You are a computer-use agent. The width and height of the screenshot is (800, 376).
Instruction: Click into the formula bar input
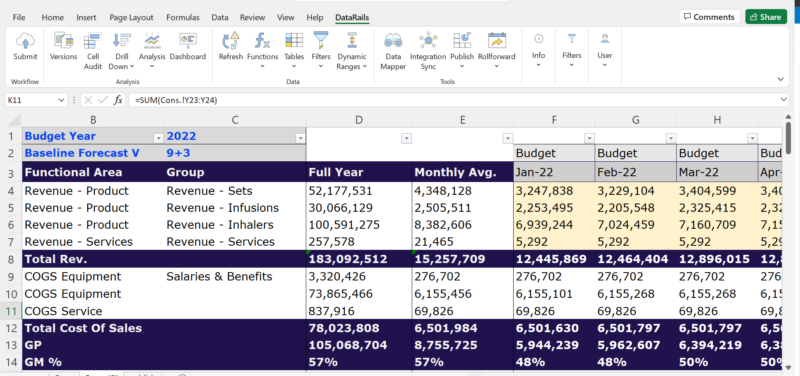click(x=454, y=101)
